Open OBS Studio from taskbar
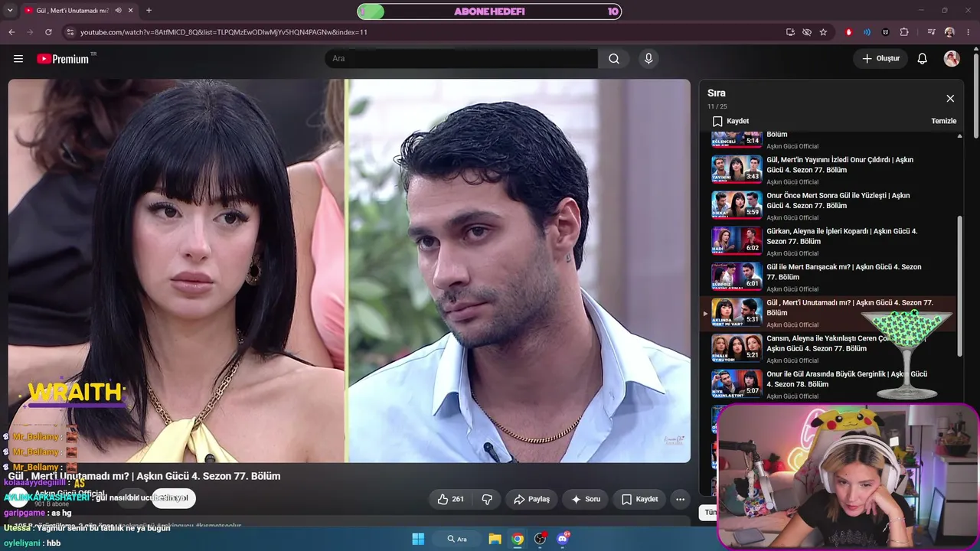The image size is (980, 551). point(541,539)
